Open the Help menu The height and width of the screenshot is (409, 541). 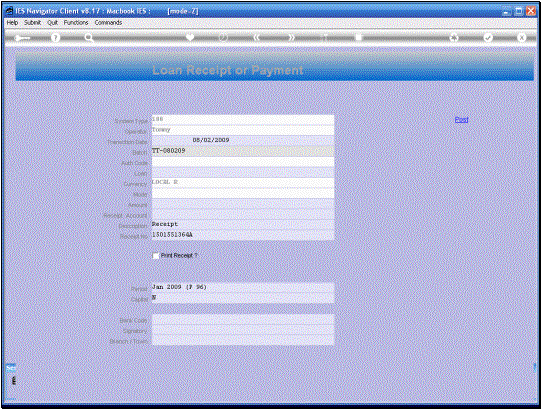(x=12, y=22)
